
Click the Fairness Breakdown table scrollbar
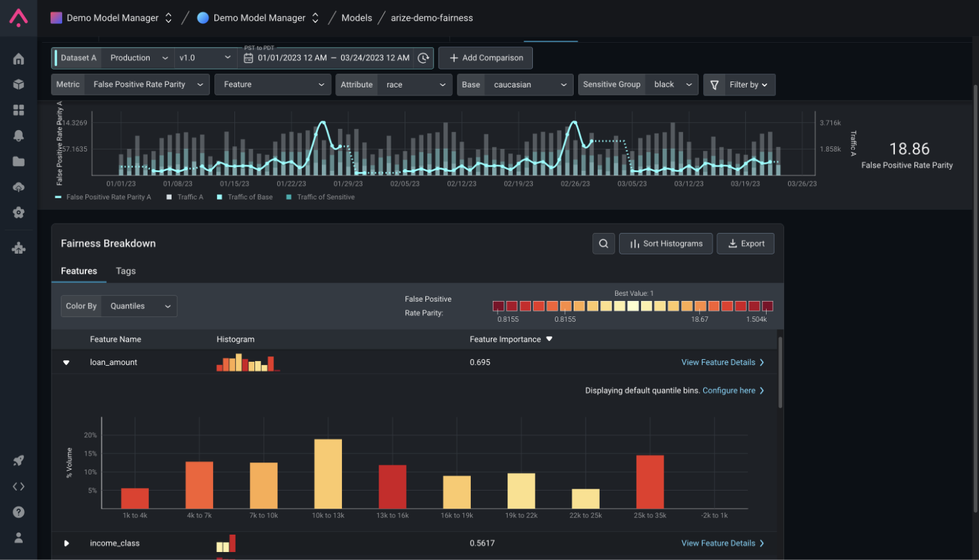(x=780, y=372)
